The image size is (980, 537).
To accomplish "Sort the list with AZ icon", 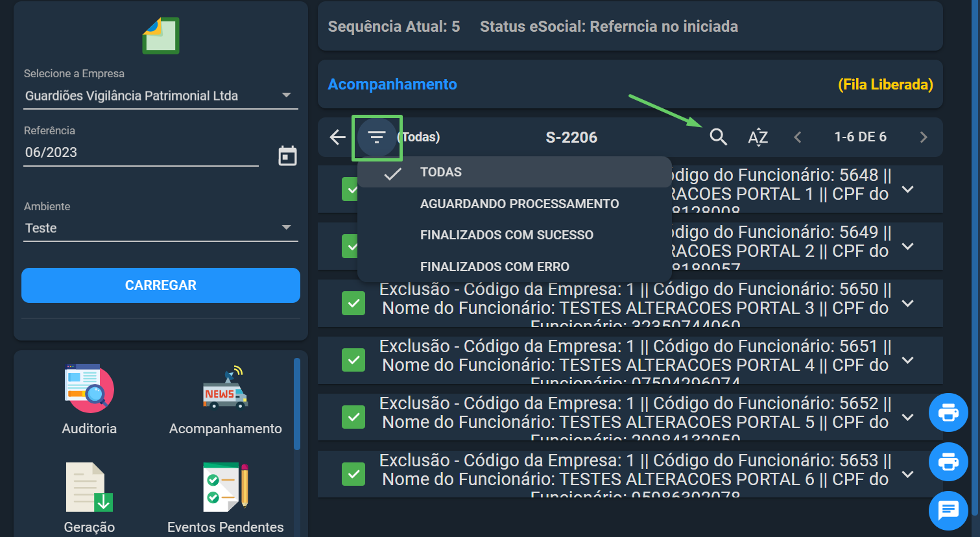I will click(x=758, y=137).
